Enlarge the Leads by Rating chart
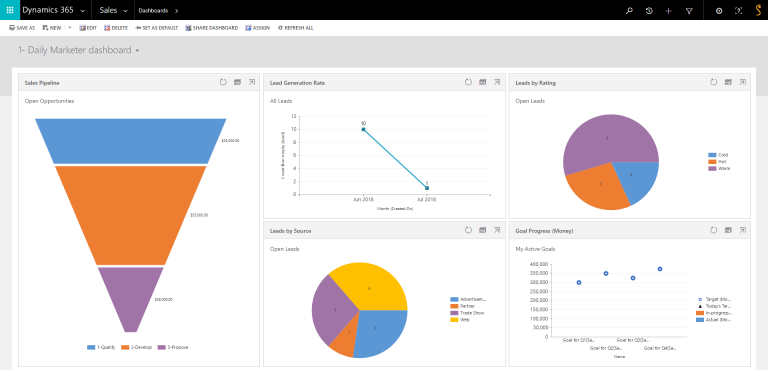768x370 pixels. [743, 82]
